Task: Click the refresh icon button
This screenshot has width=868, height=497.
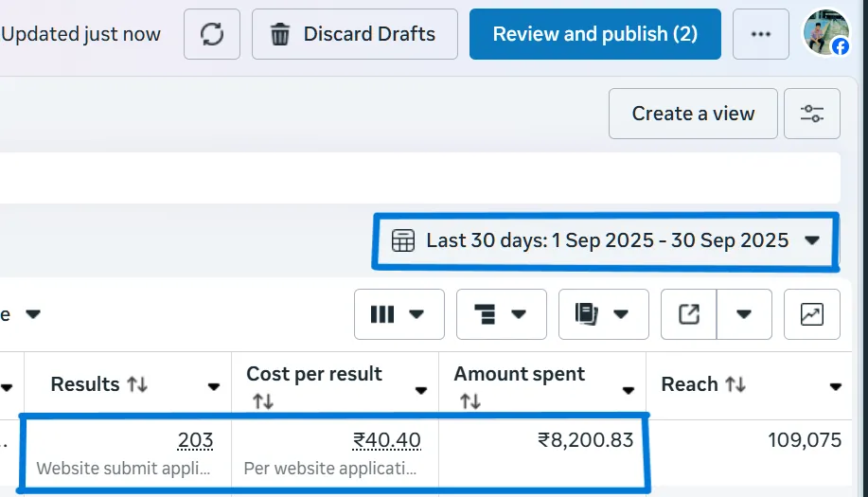Action: pos(213,35)
